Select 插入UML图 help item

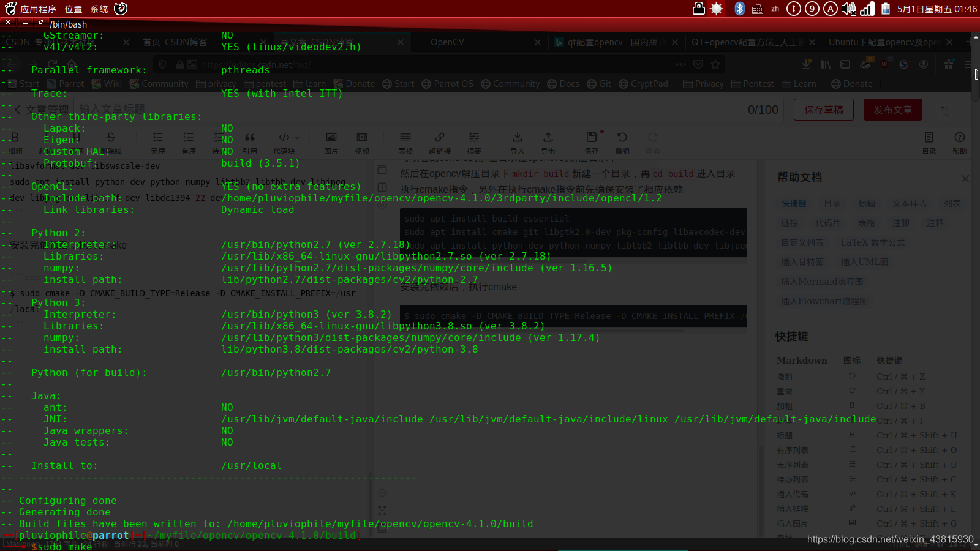(865, 262)
